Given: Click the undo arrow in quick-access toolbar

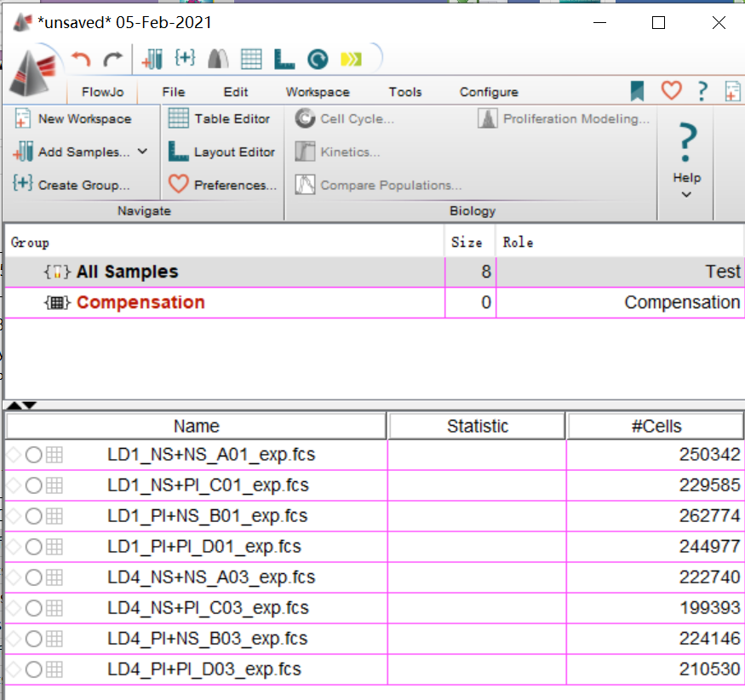Looking at the screenshot, I should 82,59.
